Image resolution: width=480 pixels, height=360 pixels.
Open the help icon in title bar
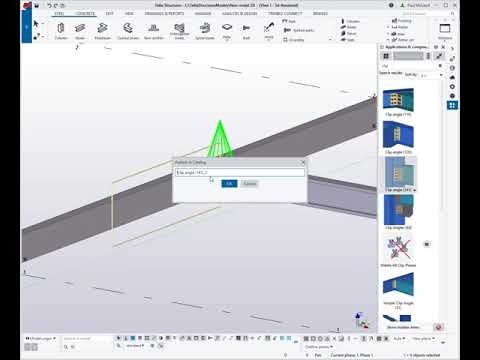click(x=391, y=5)
